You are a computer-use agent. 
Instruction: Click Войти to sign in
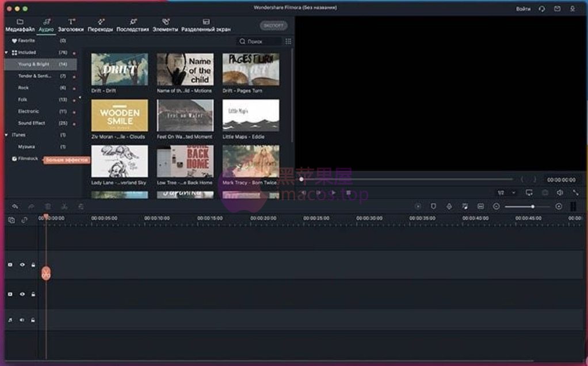coord(523,9)
